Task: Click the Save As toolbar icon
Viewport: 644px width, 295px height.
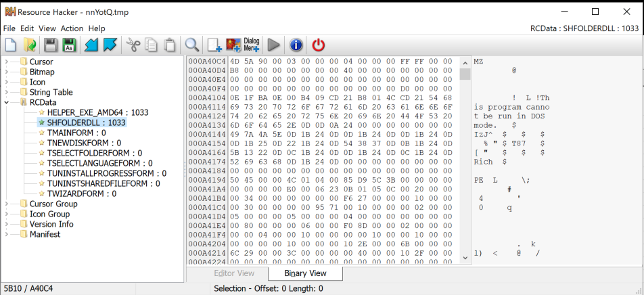Action: [x=70, y=45]
